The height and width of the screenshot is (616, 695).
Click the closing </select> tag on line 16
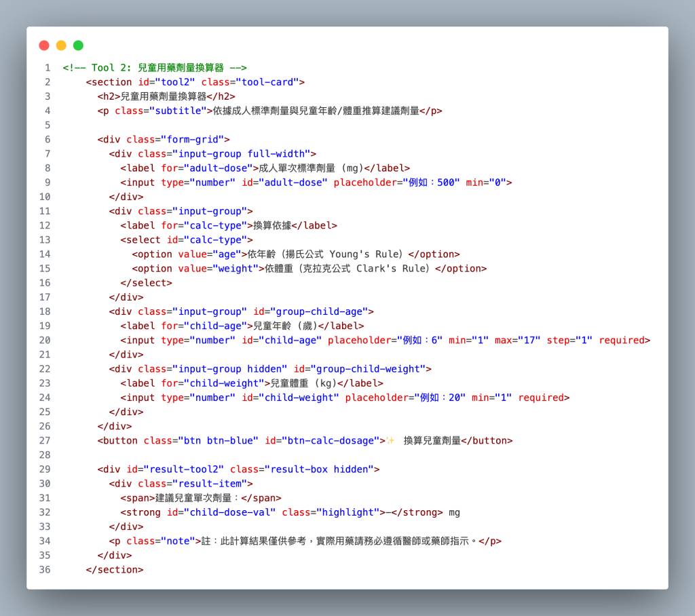click(x=147, y=283)
